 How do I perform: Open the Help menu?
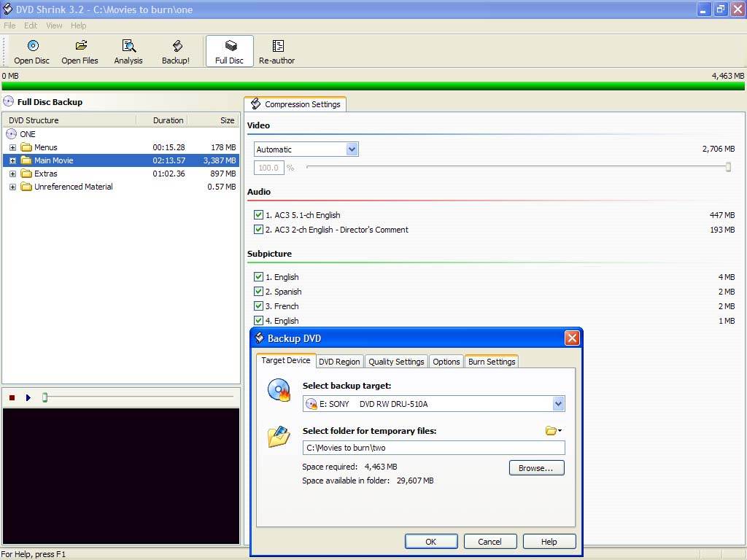(x=79, y=26)
